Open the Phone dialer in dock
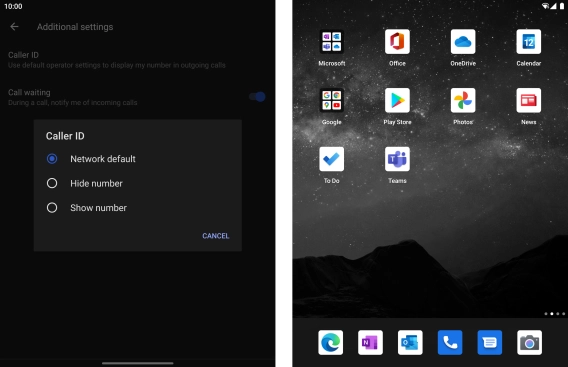568x367 pixels. tap(450, 342)
